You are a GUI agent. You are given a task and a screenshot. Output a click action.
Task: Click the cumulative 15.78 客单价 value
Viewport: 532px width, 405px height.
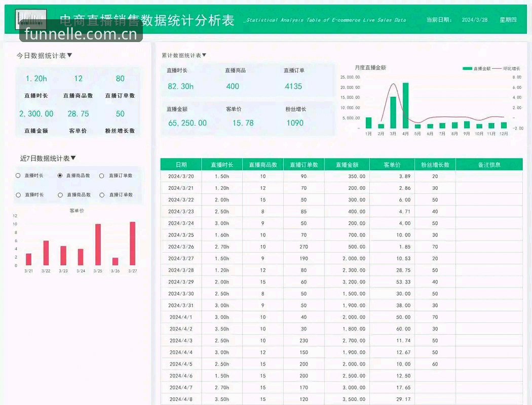pyautogui.click(x=243, y=123)
